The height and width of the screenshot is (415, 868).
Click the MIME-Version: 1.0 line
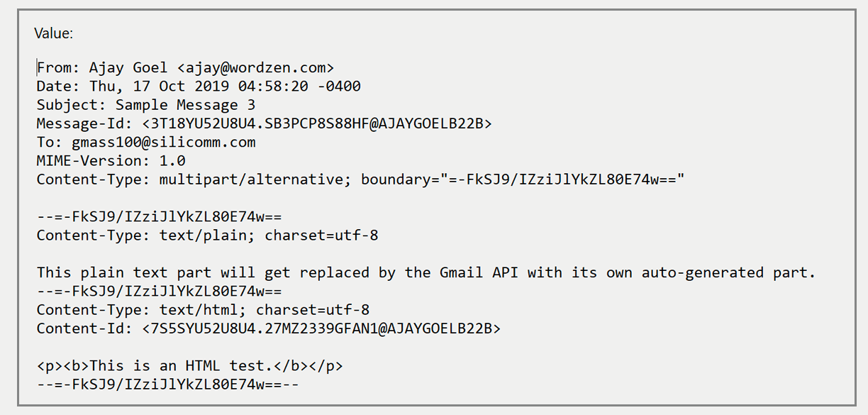[x=111, y=161]
